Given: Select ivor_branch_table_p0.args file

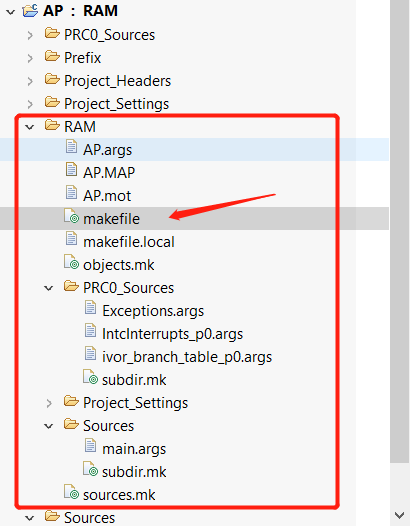Looking at the screenshot, I should (187, 357).
